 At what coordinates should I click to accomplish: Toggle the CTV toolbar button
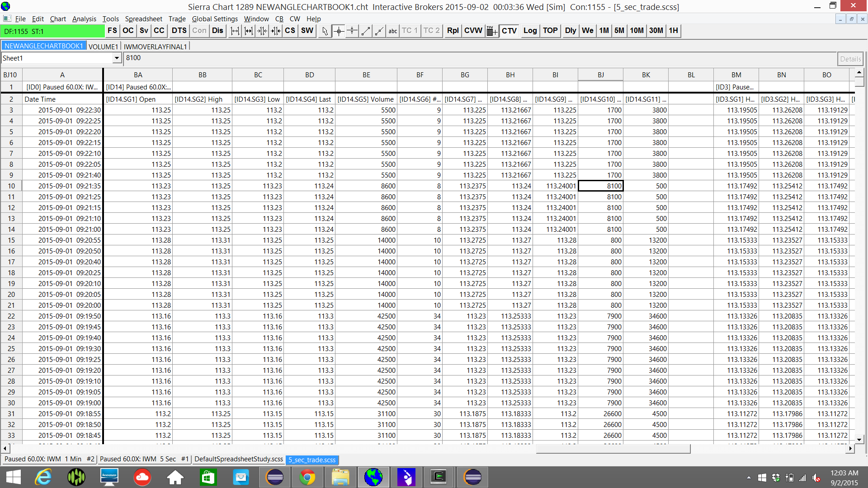click(509, 31)
